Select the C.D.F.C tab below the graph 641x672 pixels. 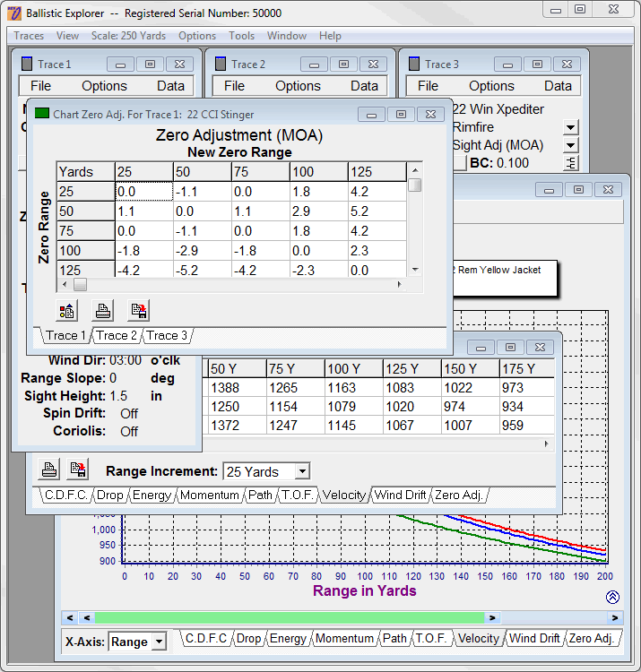pyautogui.click(x=206, y=638)
